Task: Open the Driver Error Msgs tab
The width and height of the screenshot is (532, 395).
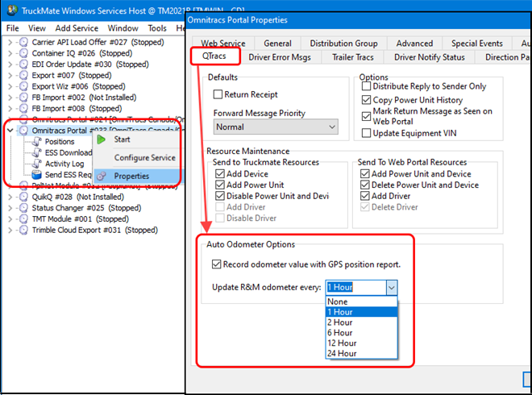Action: [x=280, y=57]
